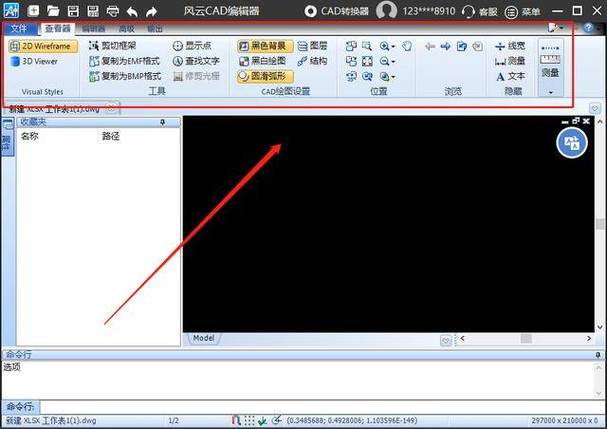Open the 文件 file menu
Viewport: 607px width, 429px height.
[x=20, y=29]
